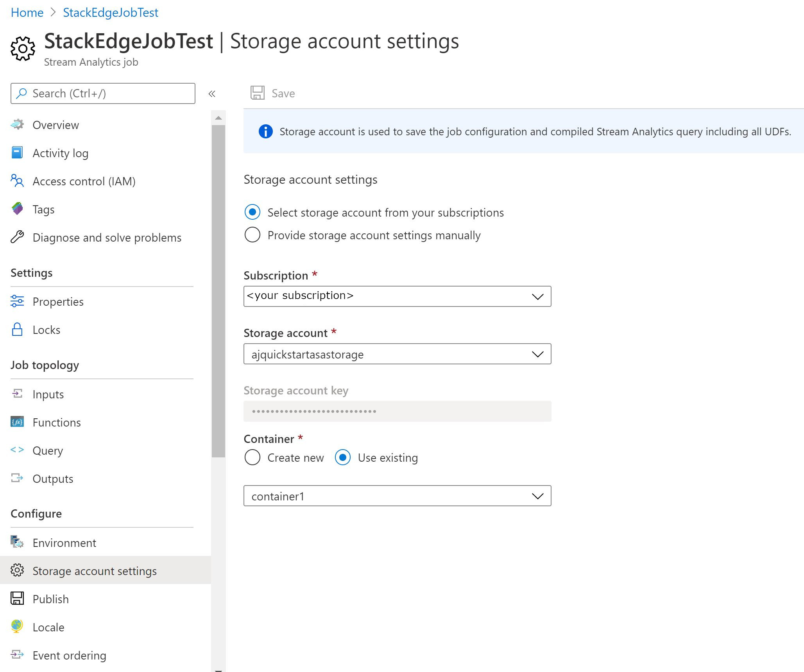The image size is (804, 672).
Task: Click the Functions fx icon
Action: (x=17, y=422)
